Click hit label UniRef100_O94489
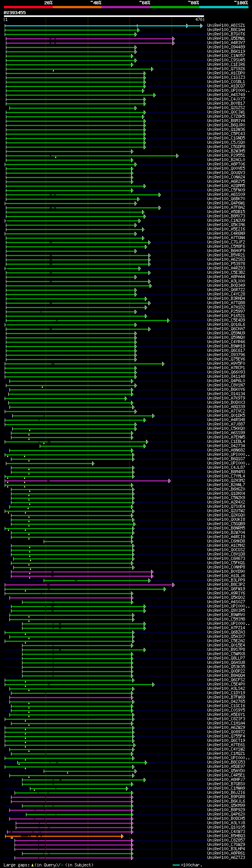The height and width of the screenshot is (868, 252). tap(226, 47)
